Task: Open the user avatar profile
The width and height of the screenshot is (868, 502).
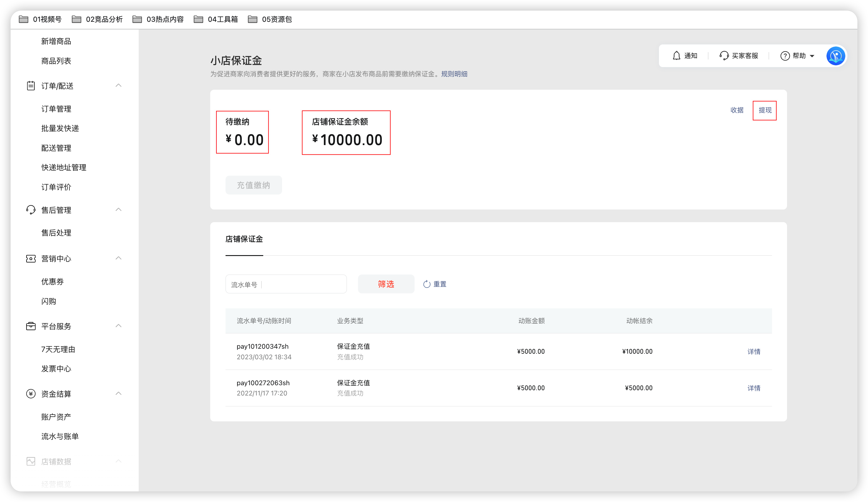Action: pos(836,56)
